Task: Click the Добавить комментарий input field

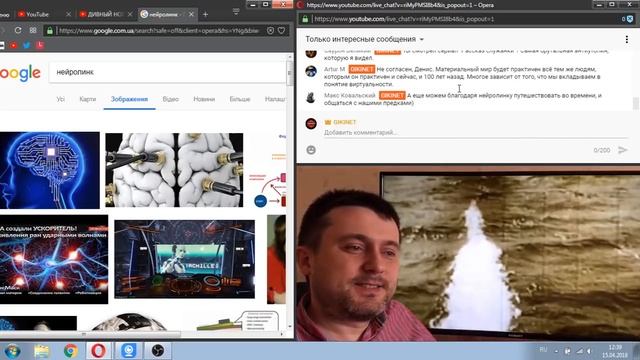Action: pos(476,133)
